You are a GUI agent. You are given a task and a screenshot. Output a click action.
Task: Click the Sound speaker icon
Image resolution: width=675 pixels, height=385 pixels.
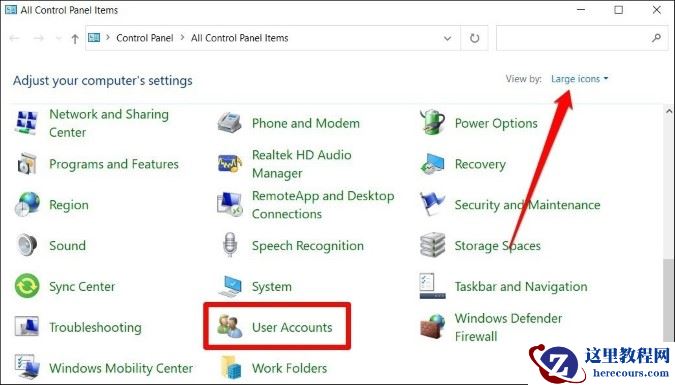[27, 245]
